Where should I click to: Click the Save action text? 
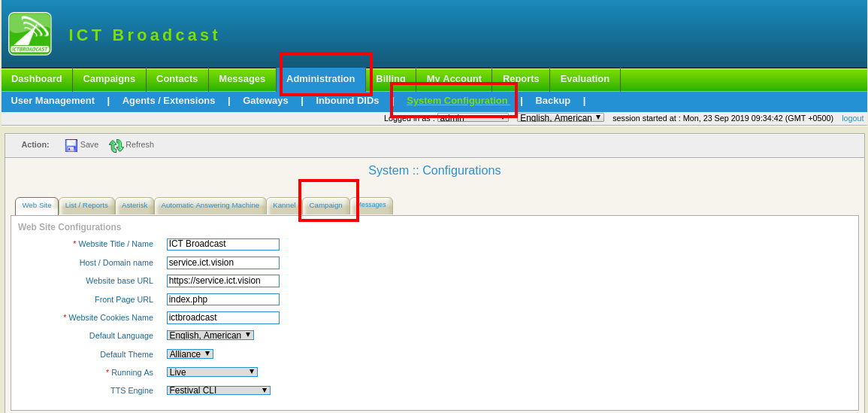point(89,144)
